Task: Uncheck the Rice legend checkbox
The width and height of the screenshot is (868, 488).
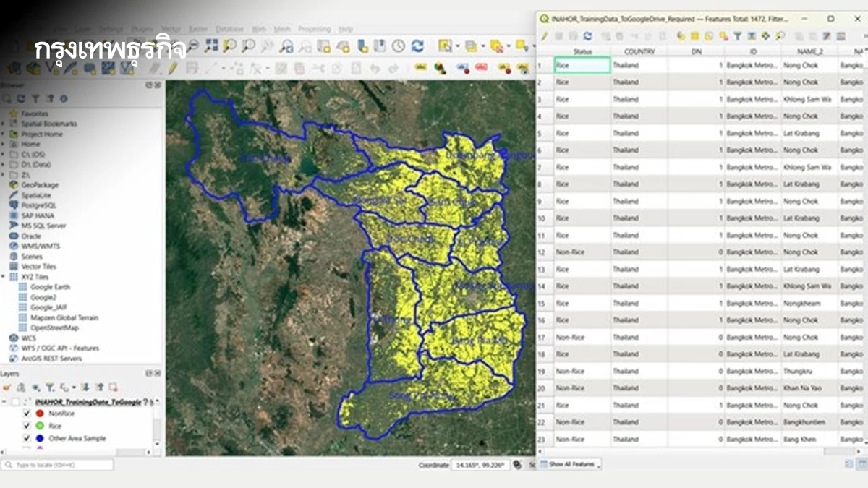Action: (x=27, y=426)
